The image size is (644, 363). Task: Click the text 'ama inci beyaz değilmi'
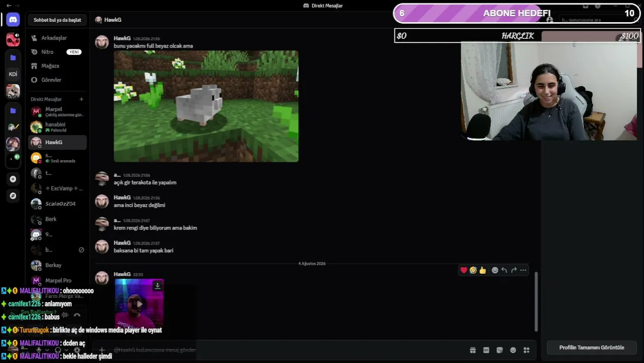(x=140, y=205)
